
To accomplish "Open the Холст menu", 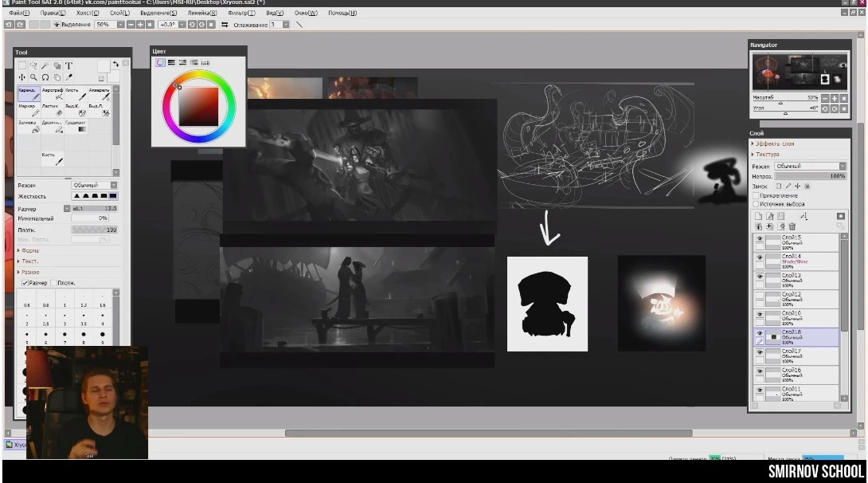I will (x=88, y=14).
